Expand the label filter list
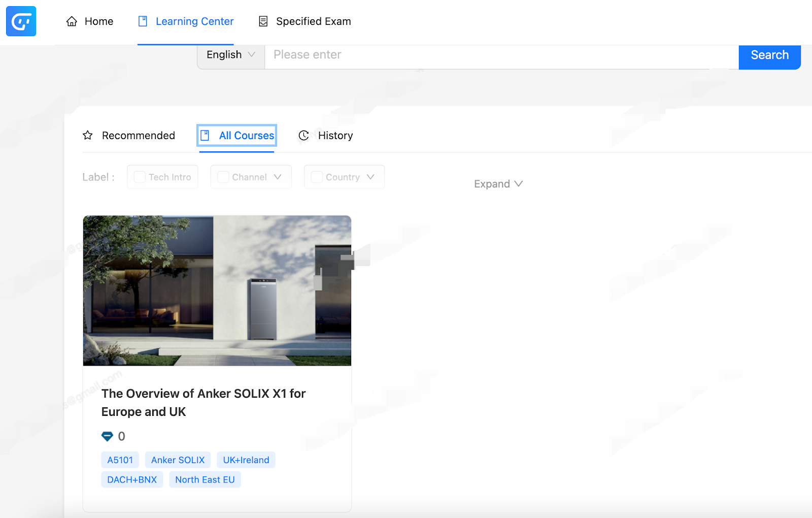The width and height of the screenshot is (812, 518). coord(498,184)
